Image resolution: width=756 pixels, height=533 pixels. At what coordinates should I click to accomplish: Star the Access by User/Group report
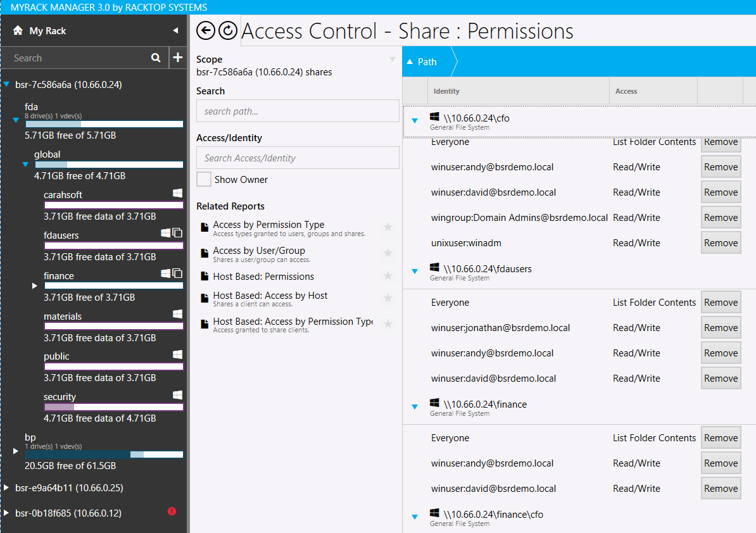coord(388,253)
